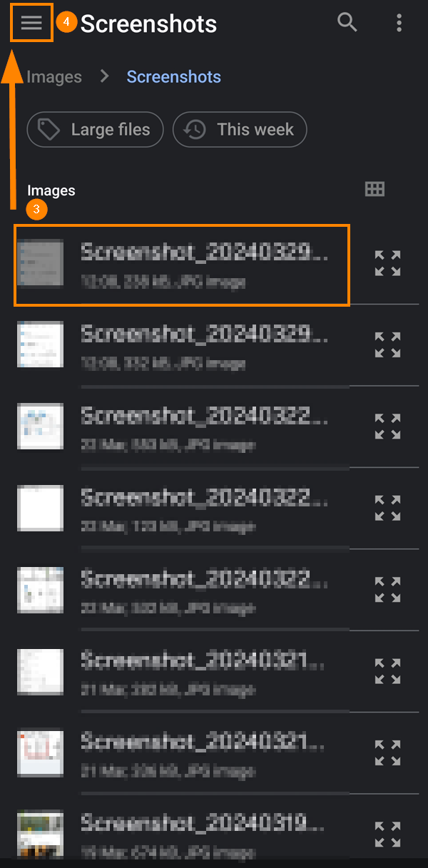Expand preview of the fourth screenshot
The width and height of the screenshot is (428, 868).
point(387,509)
